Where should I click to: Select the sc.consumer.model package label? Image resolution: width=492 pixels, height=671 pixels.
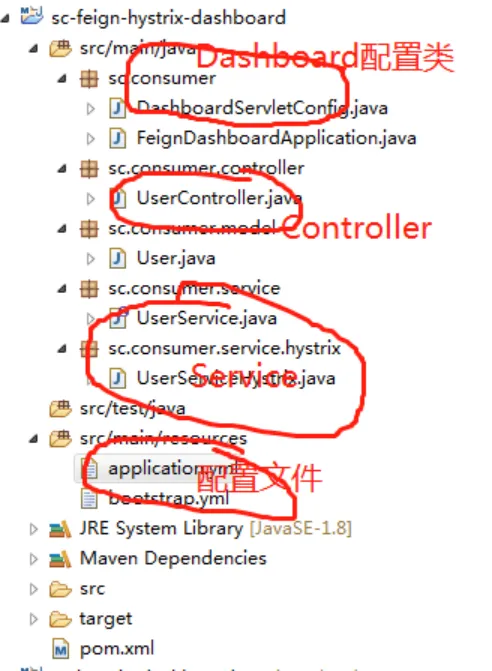192,229
